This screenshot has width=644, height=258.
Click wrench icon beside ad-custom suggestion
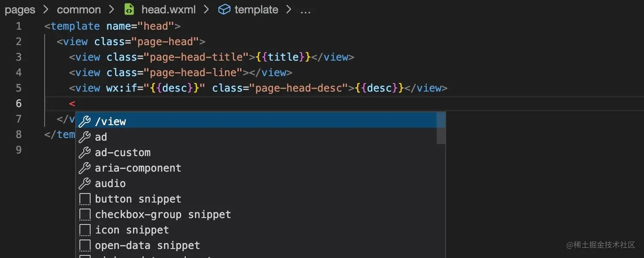(x=85, y=153)
